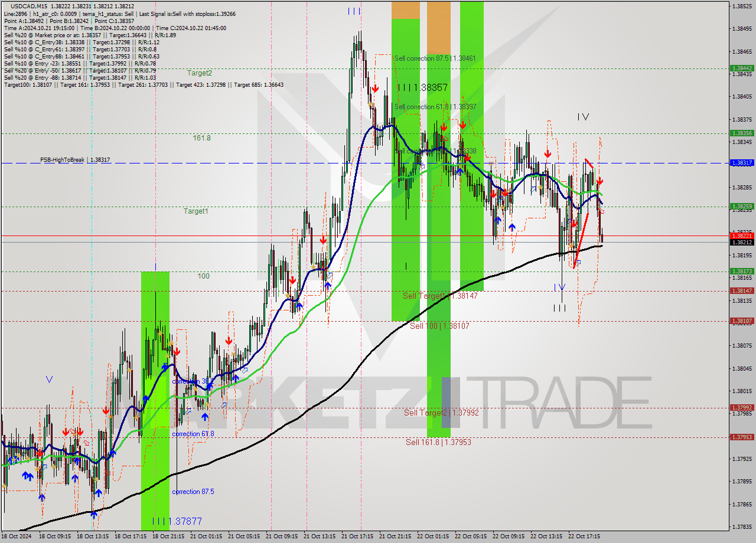Screen dimensions: 756x543
Task: Click the '21 Oct 09:15' time axis label
Action: pyautogui.click(x=282, y=537)
